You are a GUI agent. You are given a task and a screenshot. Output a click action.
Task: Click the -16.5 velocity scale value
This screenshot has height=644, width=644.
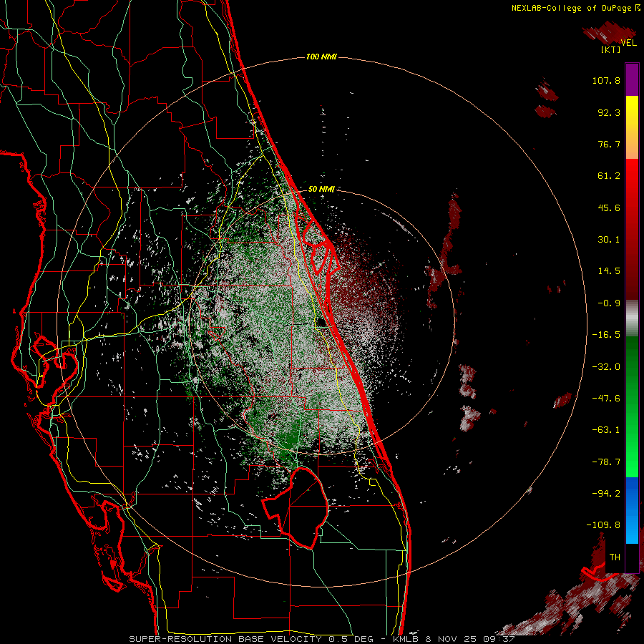pyautogui.click(x=606, y=335)
